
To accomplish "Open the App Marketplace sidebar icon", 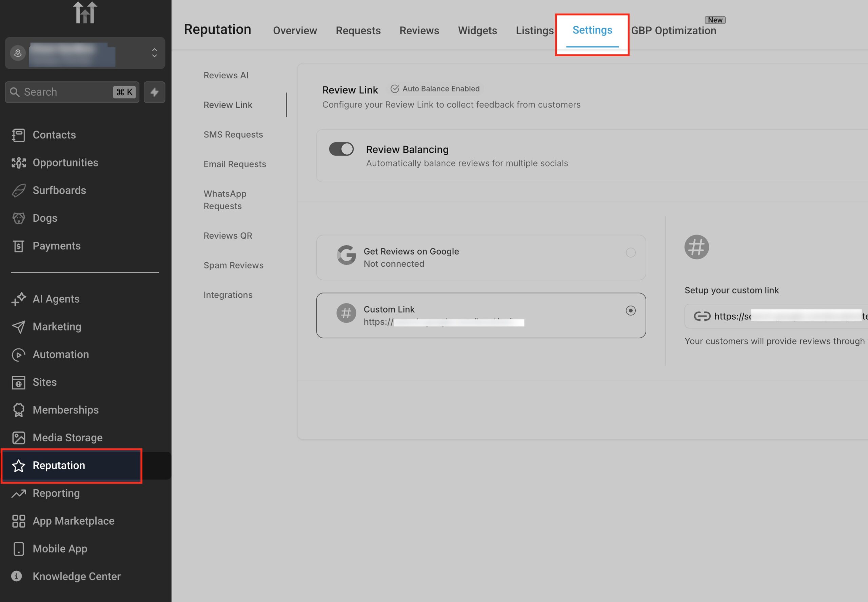I will (x=19, y=521).
